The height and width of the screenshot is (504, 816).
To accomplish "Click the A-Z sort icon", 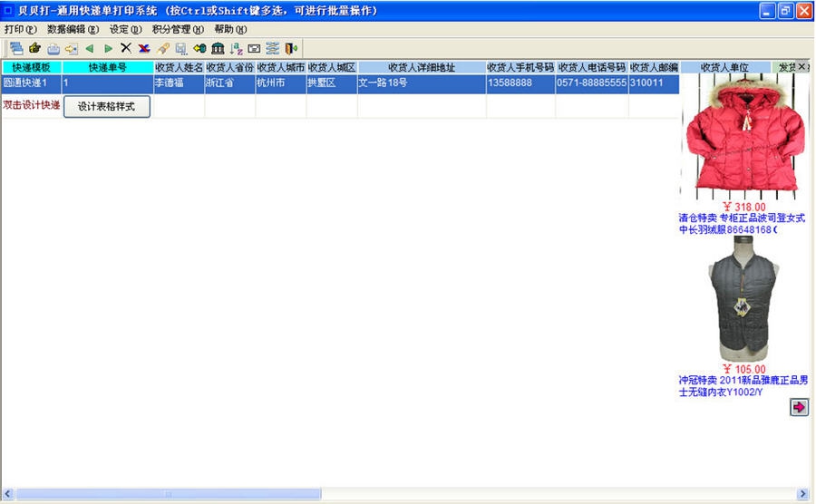I will pyautogui.click(x=237, y=48).
